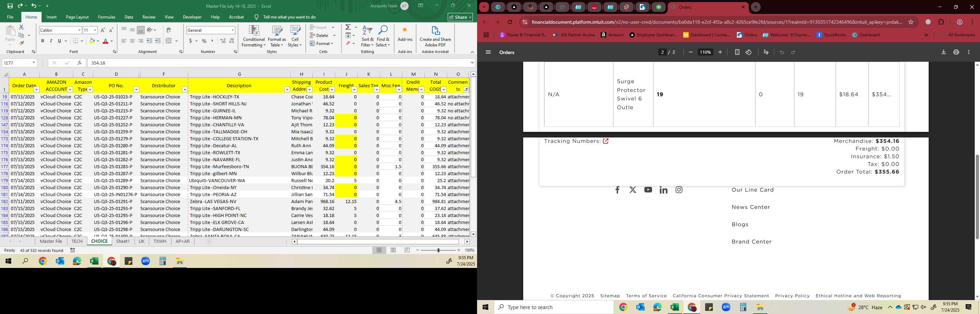Save the Excel workbook from Quick Access toolbar
The image size is (980, 314).
[x=10, y=6]
